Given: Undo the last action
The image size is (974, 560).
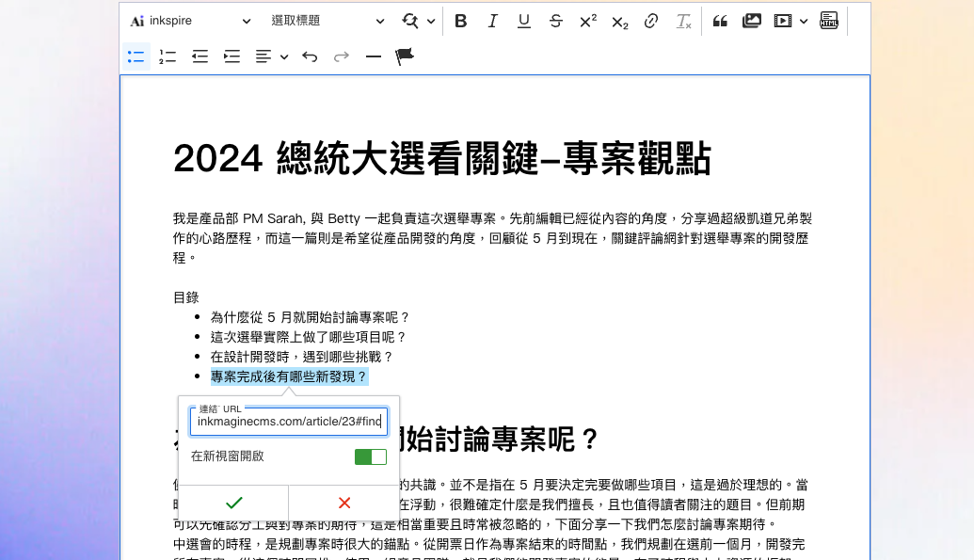Looking at the screenshot, I should 310,56.
